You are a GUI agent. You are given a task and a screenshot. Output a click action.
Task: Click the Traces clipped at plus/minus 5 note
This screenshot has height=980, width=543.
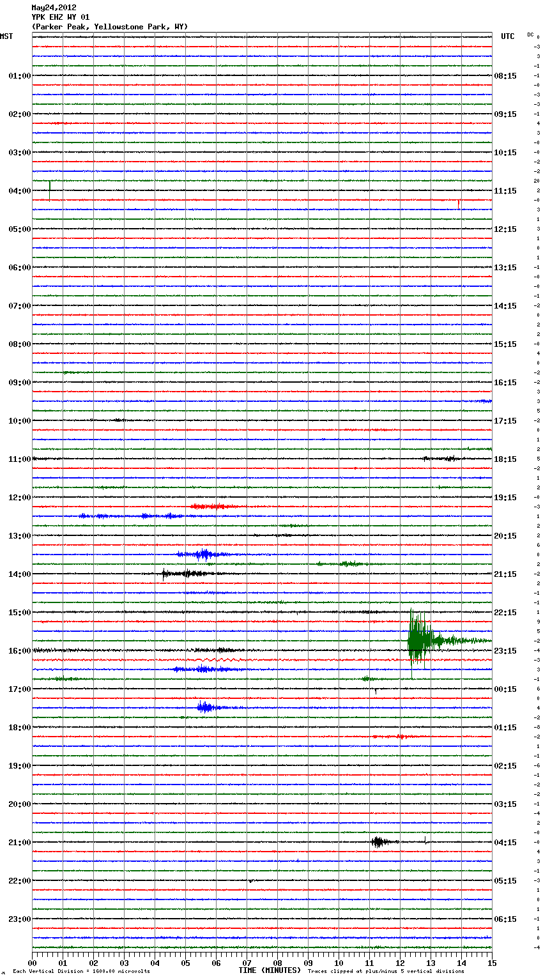pyautogui.click(x=386, y=972)
